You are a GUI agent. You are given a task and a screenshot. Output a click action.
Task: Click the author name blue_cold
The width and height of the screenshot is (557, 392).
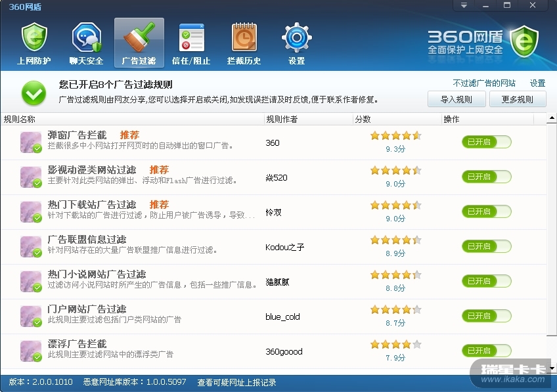coord(282,316)
